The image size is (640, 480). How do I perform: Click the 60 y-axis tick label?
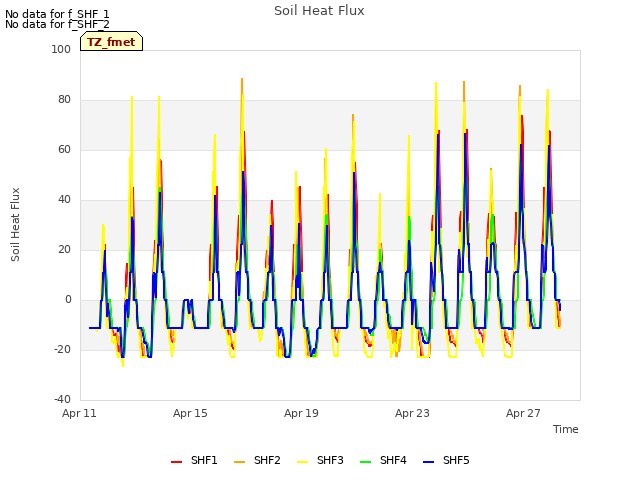[x=64, y=149]
